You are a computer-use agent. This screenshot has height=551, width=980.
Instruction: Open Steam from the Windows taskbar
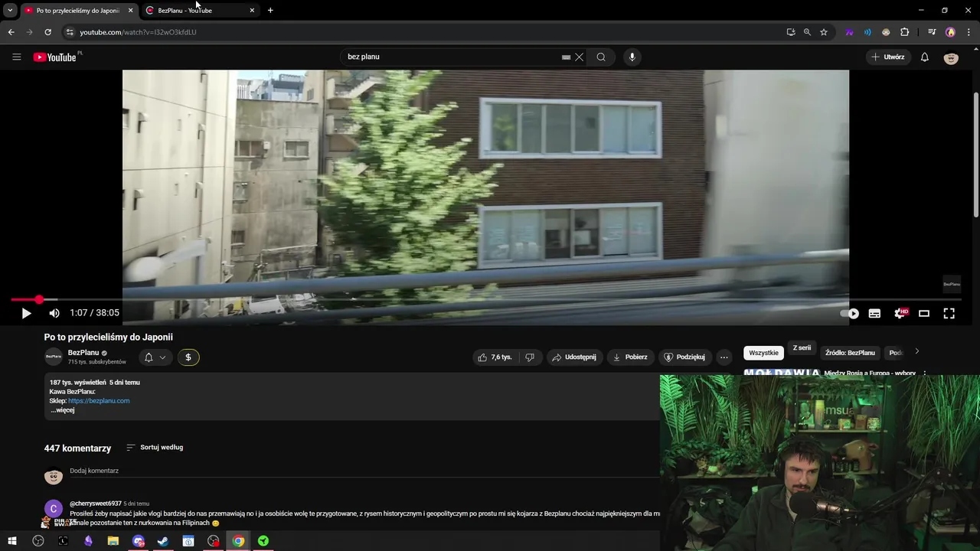163,541
